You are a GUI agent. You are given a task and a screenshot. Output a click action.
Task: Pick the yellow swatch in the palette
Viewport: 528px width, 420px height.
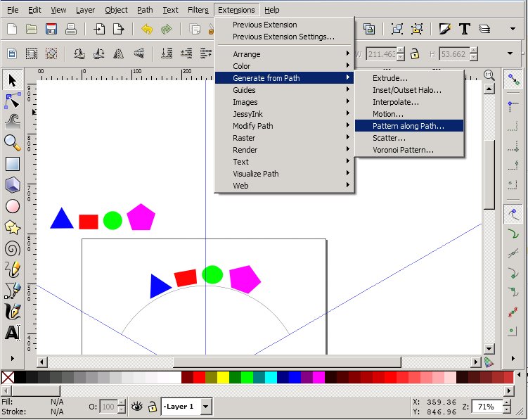(x=223, y=377)
